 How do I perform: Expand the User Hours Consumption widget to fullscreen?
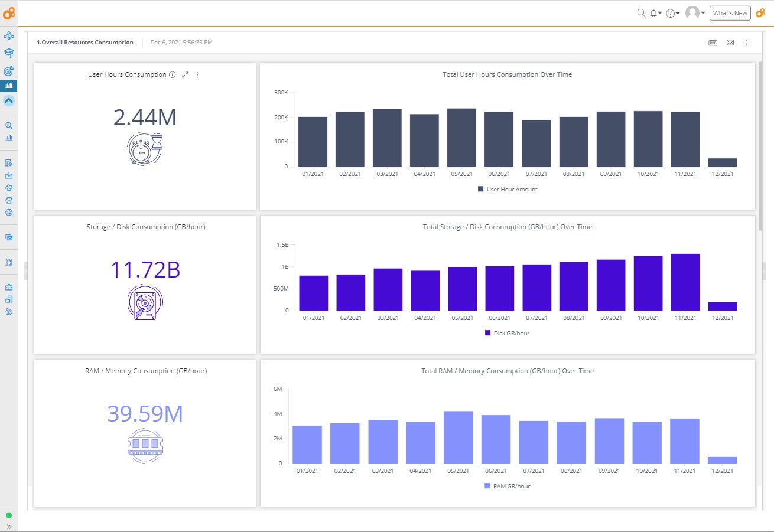pos(185,74)
